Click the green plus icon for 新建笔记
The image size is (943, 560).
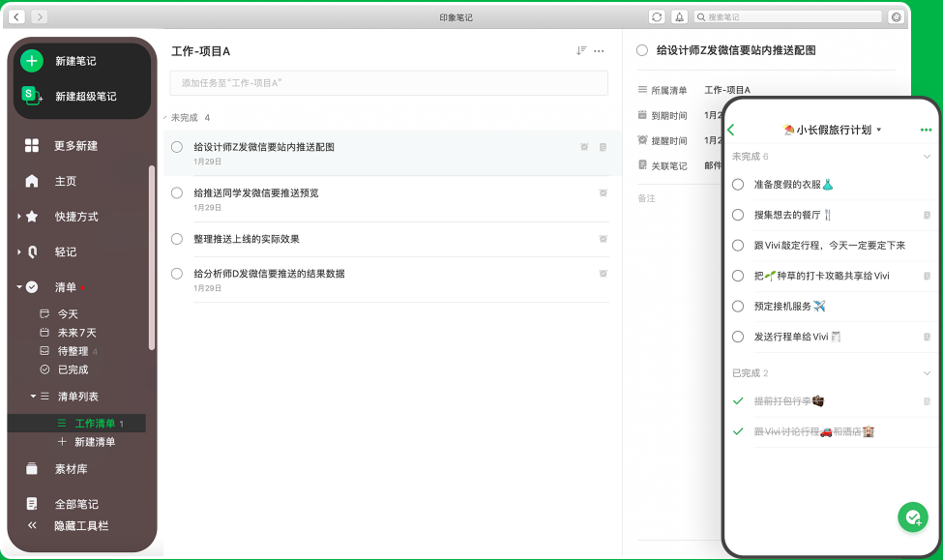click(32, 61)
